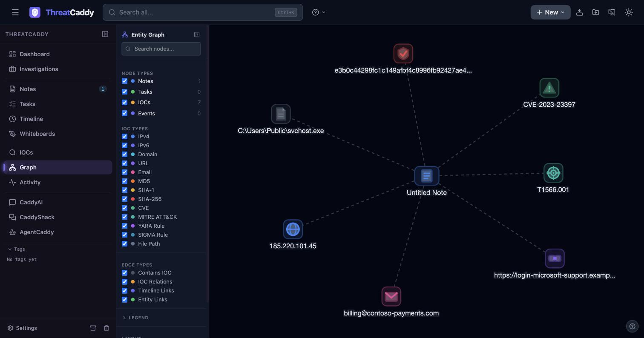Click the billing@contoso-payments.com email node
This screenshot has width=644, height=338.
tap(391, 296)
